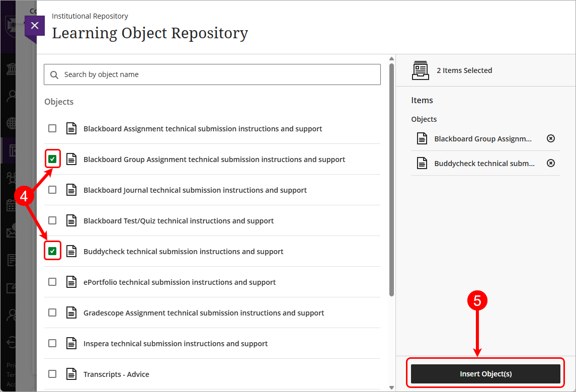
Task: Click 'Inspera technical submission instructions and support'
Action: 176,344
